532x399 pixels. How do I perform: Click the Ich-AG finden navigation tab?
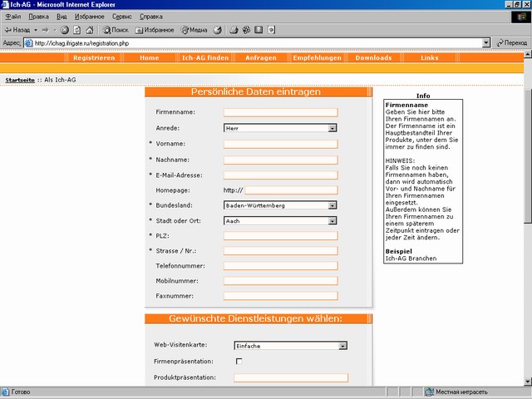click(205, 57)
